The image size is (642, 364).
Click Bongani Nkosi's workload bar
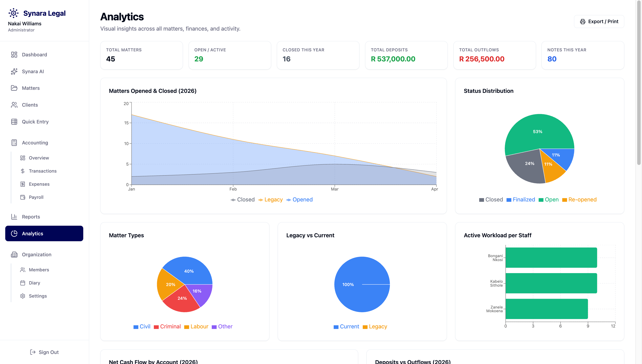[551, 258]
